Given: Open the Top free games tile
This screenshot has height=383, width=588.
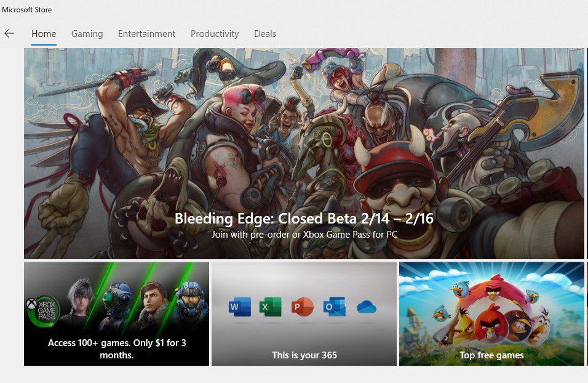Looking at the screenshot, I should [x=491, y=313].
